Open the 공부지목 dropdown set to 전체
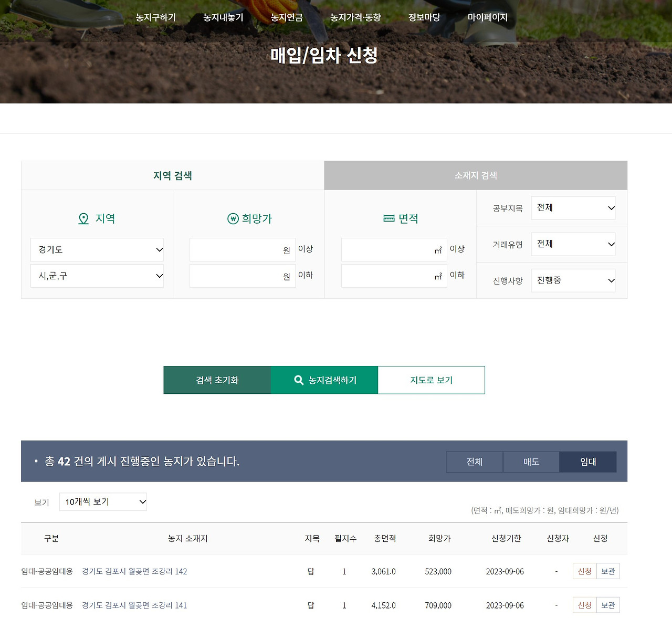 (x=573, y=207)
